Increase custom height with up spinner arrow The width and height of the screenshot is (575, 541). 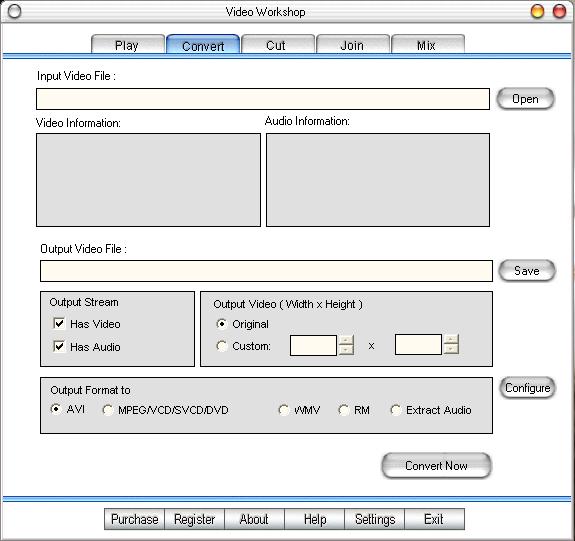tap(451, 339)
